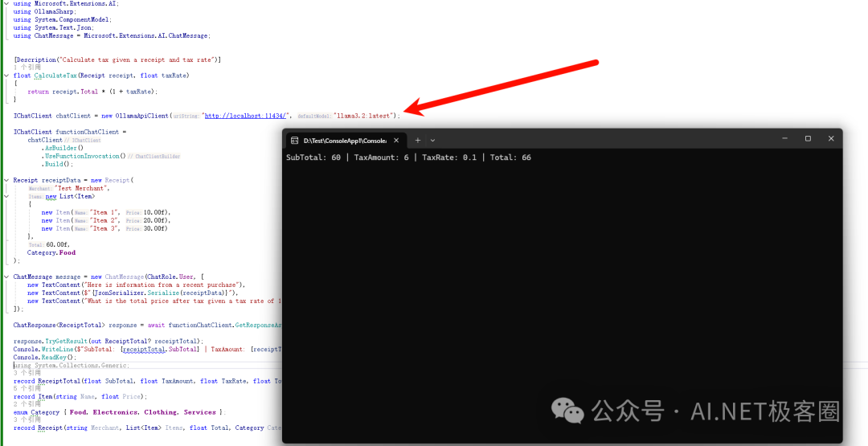Click the 'TaxAmount: 6' console output
Image resolution: width=868 pixels, height=446 pixels.
382,158
